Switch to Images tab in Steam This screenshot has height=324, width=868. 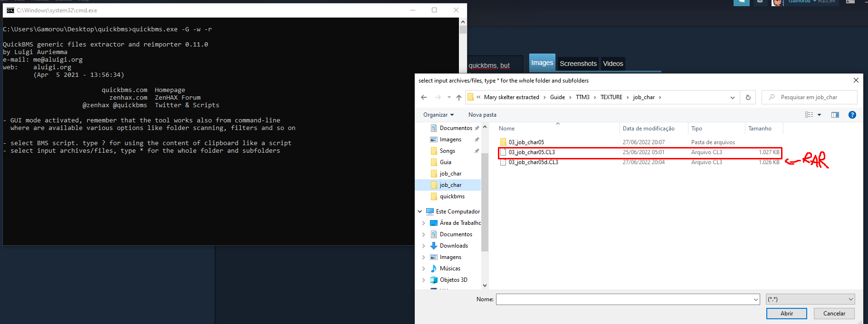[x=542, y=63]
